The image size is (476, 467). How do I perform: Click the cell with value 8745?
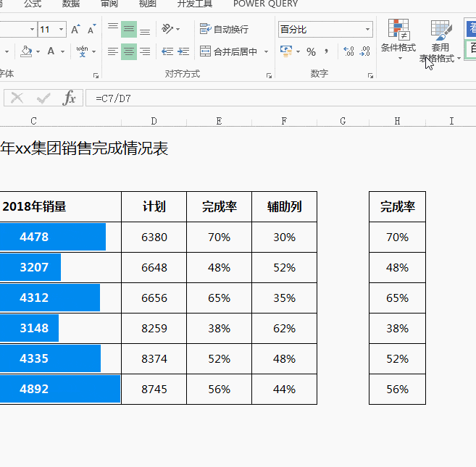click(x=154, y=389)
